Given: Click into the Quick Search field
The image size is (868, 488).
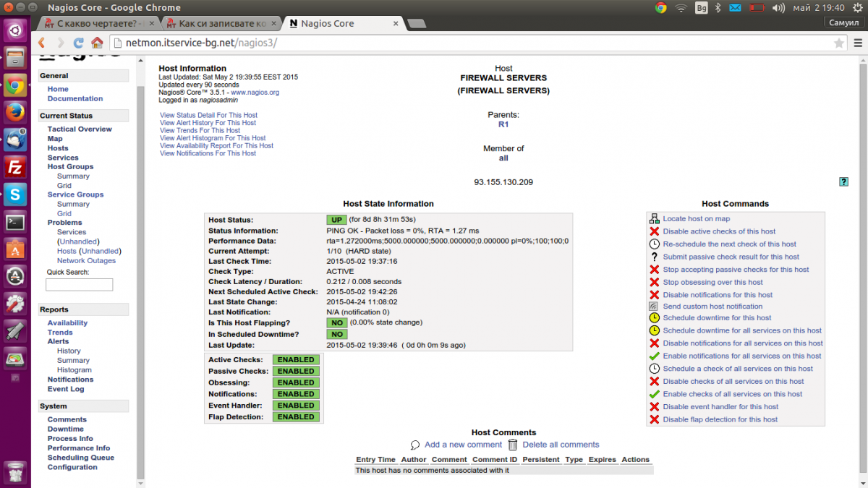Looking at the screenshot, I should pyautogui.click(x=80, y=285).
